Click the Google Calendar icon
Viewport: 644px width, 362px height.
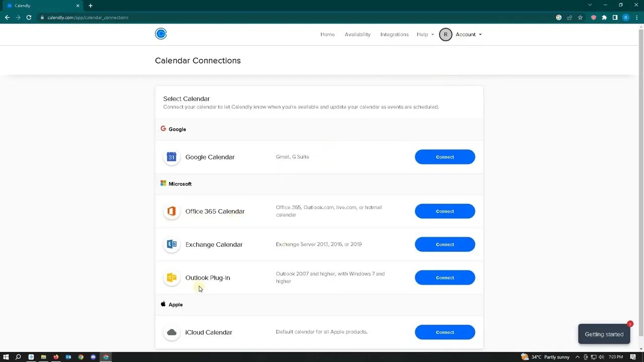coord(172,157)
